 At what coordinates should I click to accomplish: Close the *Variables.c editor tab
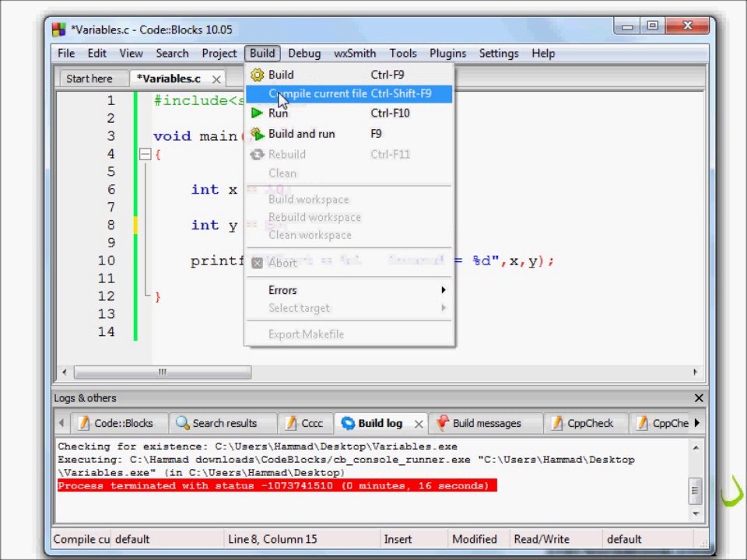216,79
